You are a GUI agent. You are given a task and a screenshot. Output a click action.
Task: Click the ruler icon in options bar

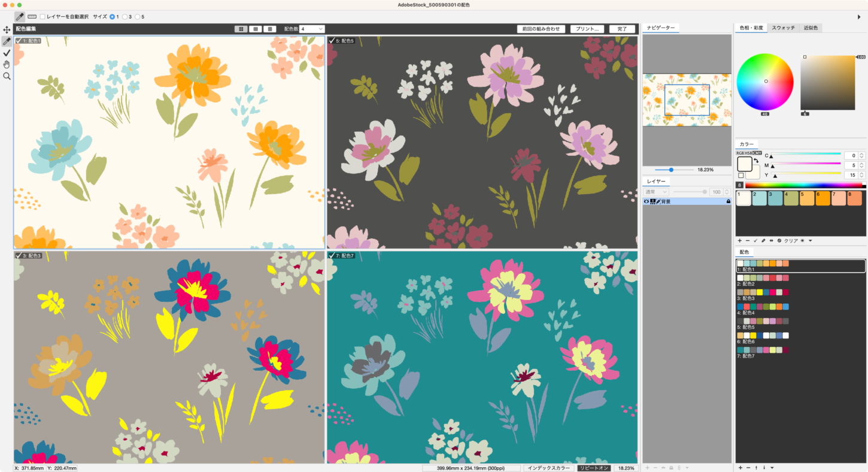[x=32, y=17]
